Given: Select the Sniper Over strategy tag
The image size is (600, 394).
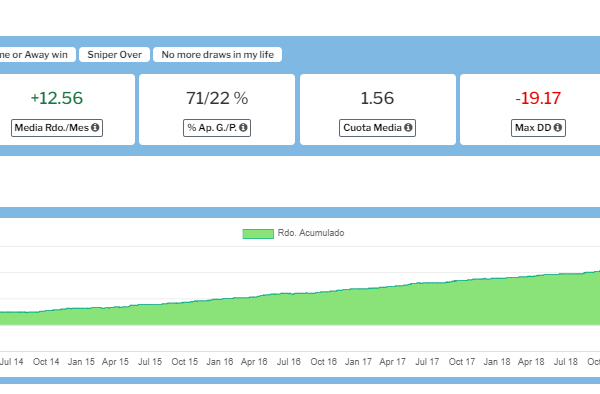Looking at the screenshot, I should point(114,54).
